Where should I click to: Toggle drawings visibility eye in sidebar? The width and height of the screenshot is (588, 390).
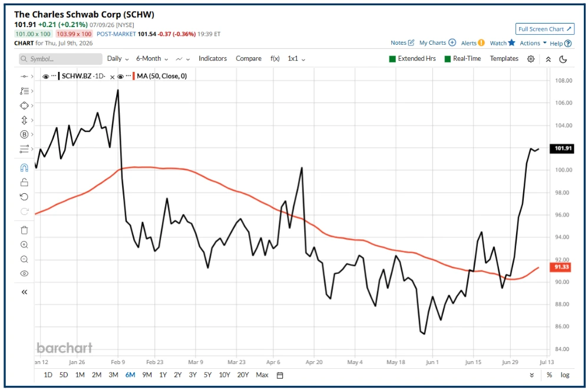[x=24, y=273]
